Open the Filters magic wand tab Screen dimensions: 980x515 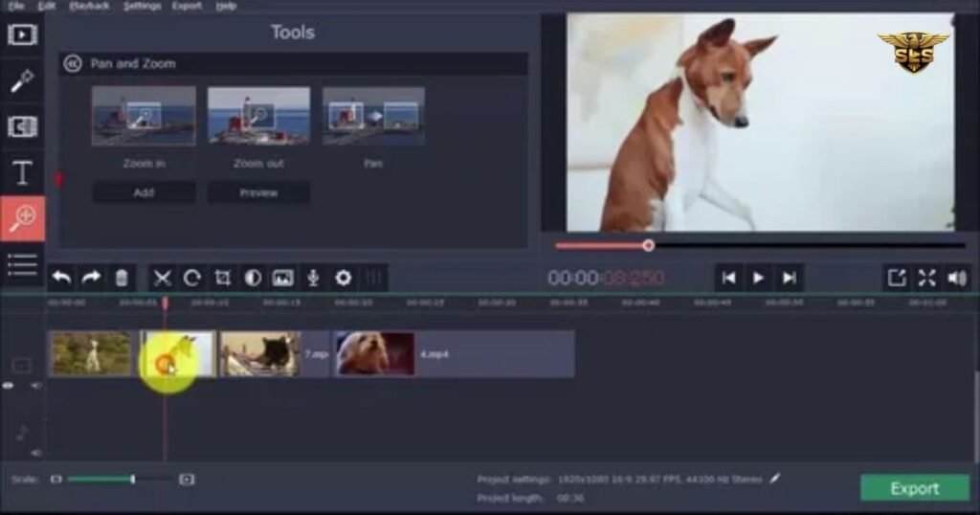[x=22, y=80]
